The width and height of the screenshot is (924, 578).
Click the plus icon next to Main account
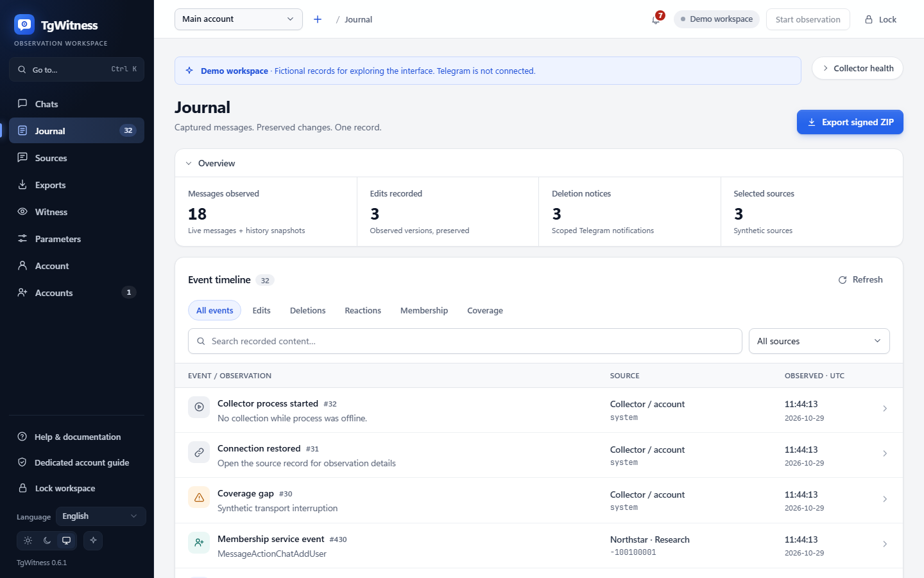[x=318, y=19]
